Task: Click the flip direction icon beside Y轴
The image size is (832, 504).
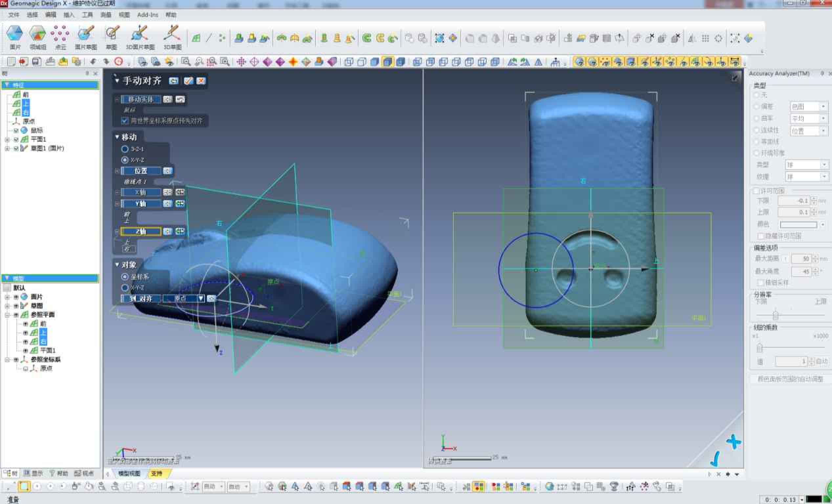Action: pos(180,203)
